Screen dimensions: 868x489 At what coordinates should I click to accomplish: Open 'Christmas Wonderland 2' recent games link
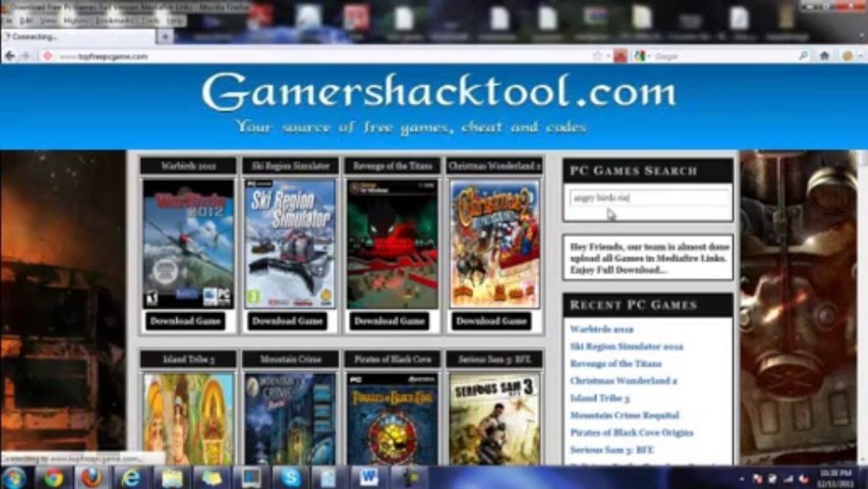pyautogui.click(x=624, y=381)
